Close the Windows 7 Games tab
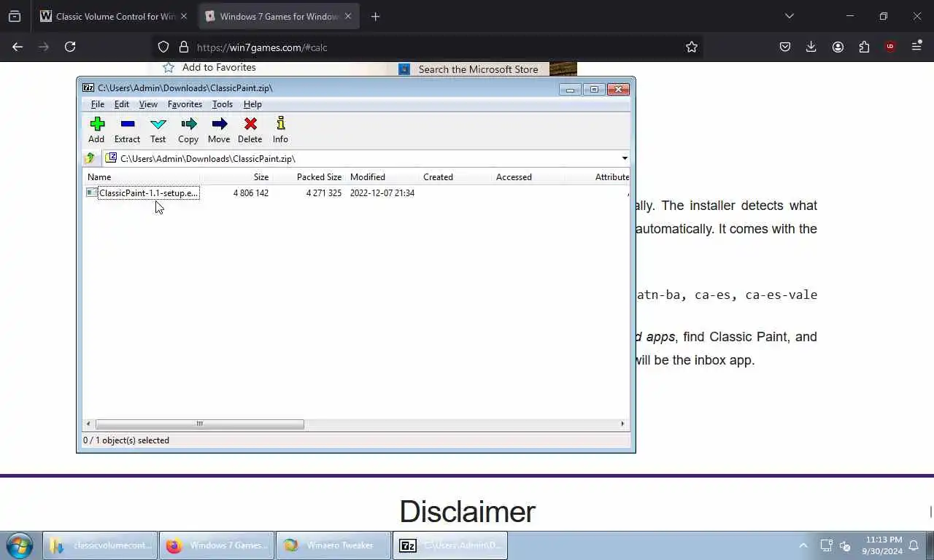Image resolution: width=934 pixels, height=560 pixels. (x=348, y=16)
